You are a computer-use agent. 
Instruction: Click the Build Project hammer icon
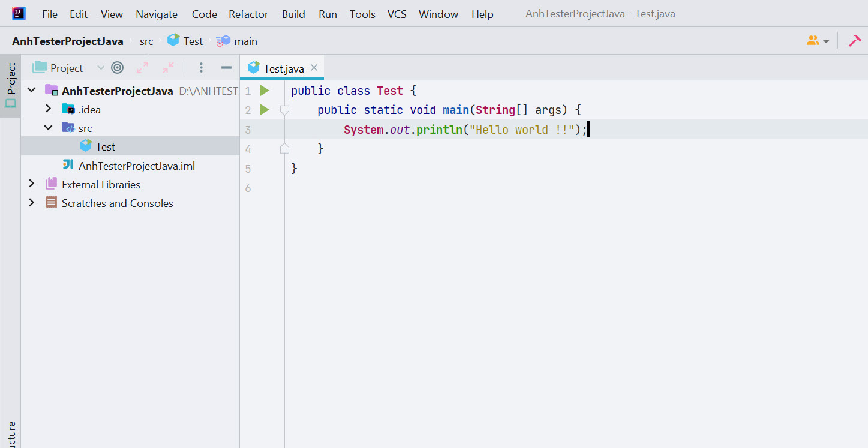click(x=855, y=41)
